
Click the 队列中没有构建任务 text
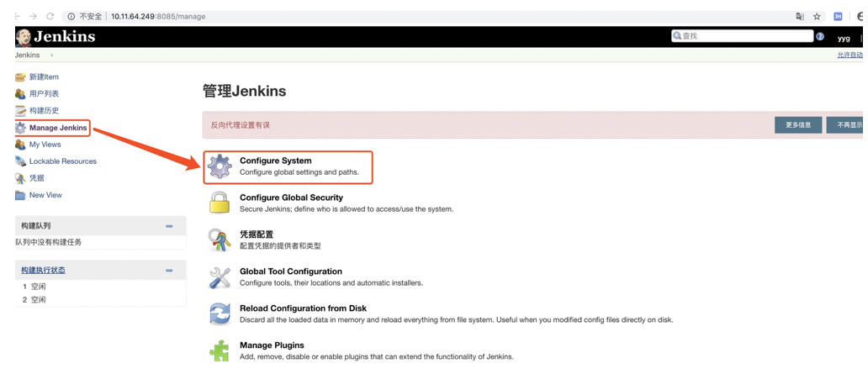[49, 242]
